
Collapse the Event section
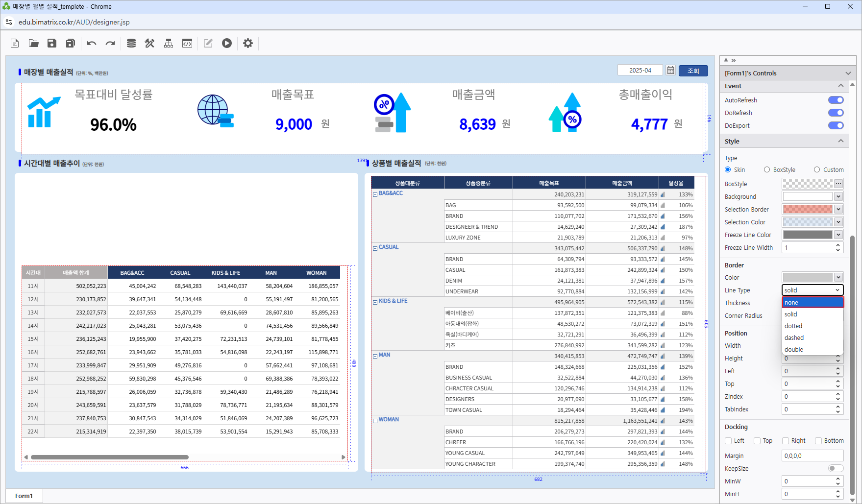pyautogui.click(x=841, y=86)
